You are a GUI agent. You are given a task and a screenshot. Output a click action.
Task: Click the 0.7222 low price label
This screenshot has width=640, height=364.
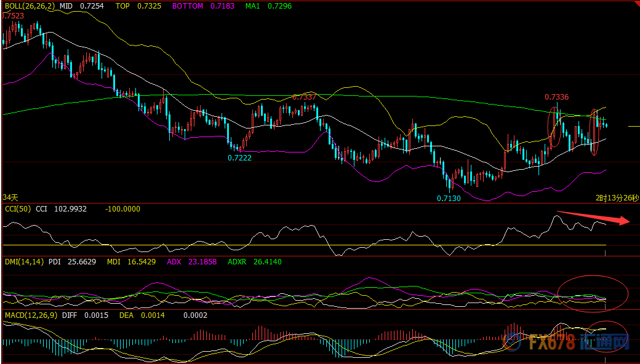click(x=239, y=157)
